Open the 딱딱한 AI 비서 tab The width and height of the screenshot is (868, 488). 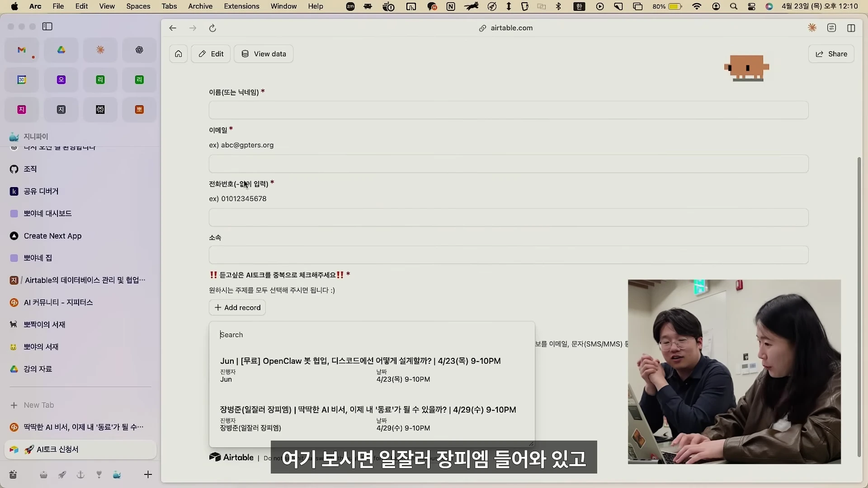pyautogui.click(x=80, y=427)
